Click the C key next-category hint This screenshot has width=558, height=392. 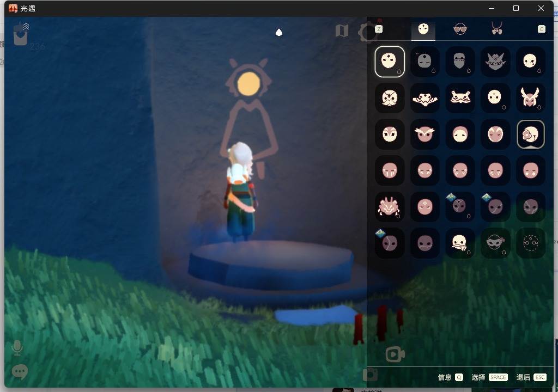point(541,29)
